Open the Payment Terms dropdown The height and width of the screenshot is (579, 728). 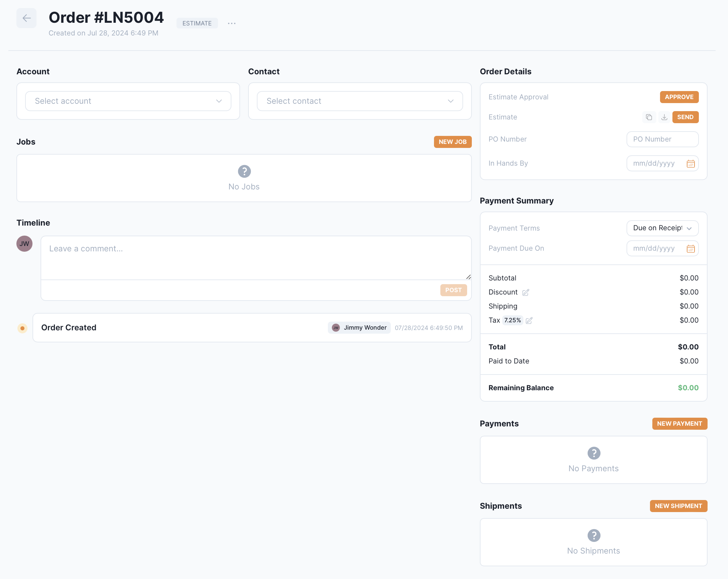click(x=662, y=228)
